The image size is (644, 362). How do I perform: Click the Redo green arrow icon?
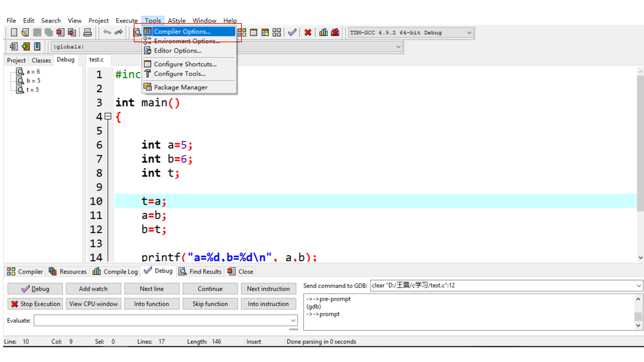119,33
